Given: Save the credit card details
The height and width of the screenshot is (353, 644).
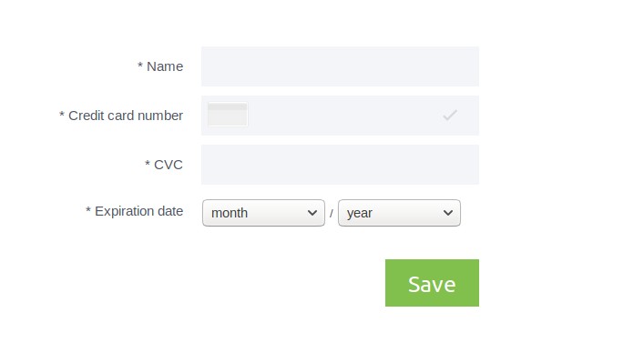Looking at the screenshot, I should click(432, 283).
